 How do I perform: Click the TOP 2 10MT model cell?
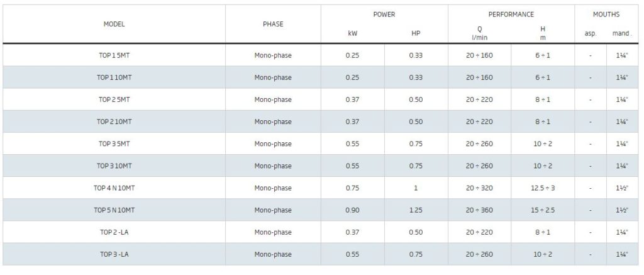[114, 121]
